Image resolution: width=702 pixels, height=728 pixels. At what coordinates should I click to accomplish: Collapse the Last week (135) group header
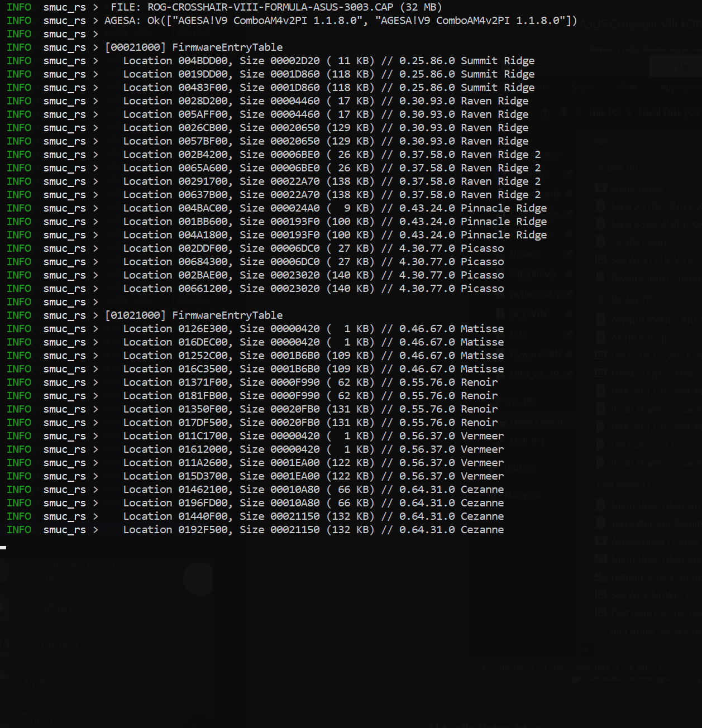tap(631, 484)
